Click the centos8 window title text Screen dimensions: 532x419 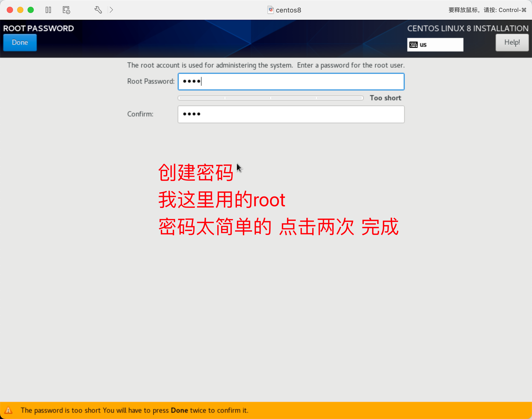point(288,10)
